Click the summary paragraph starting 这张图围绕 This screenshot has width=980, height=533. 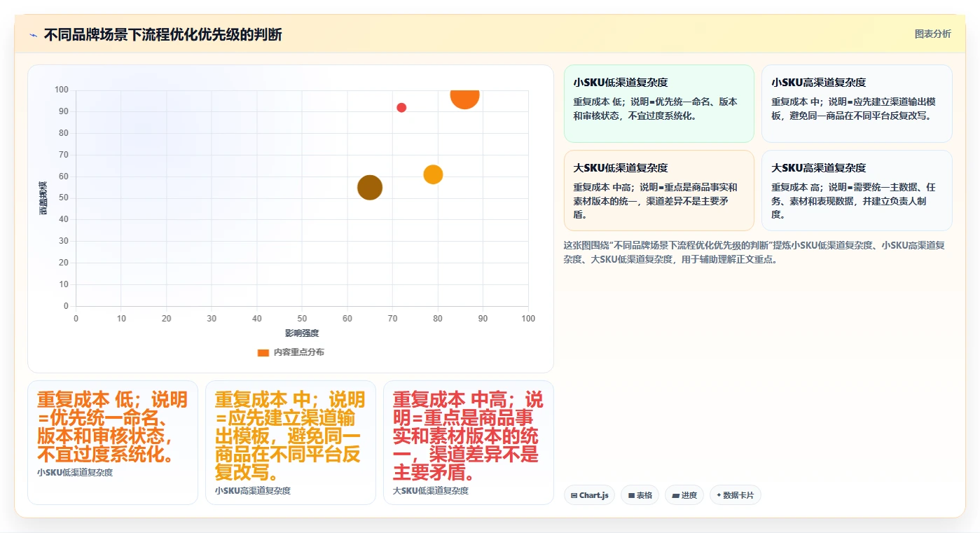(754, 252)
